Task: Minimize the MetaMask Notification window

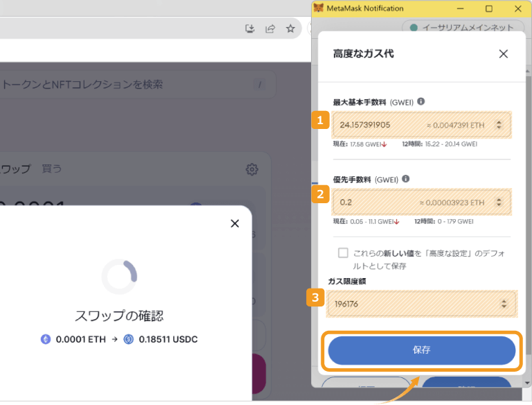Action: [x=460, y=8]
